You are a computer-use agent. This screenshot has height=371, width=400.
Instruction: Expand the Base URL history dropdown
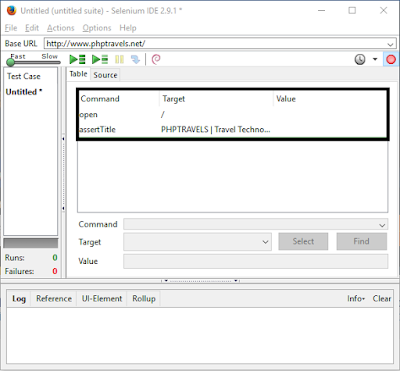pos(390,44)
